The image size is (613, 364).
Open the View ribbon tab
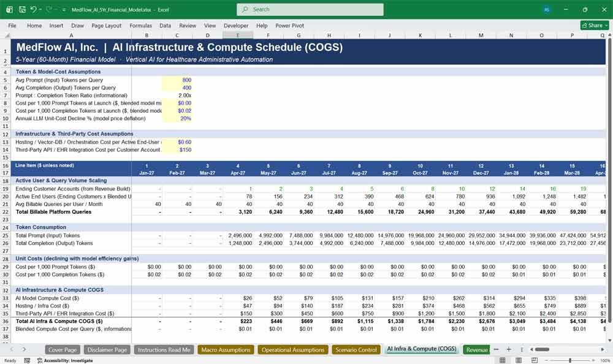click(210, 25)
